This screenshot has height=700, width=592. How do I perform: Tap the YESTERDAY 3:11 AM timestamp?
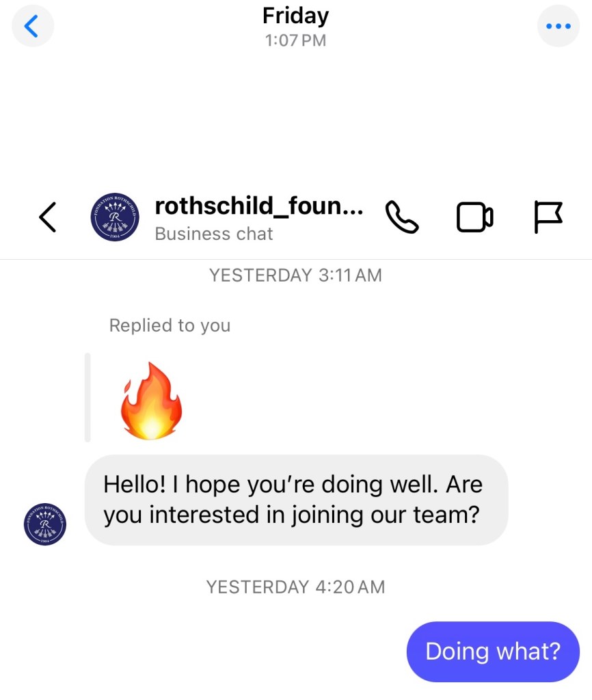[295, 275]
